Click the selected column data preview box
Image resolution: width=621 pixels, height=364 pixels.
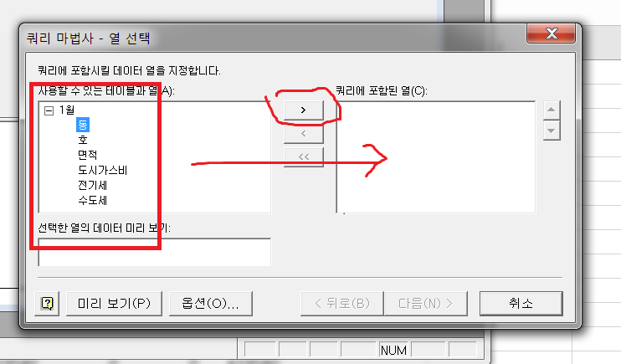[x=155, y=253]
